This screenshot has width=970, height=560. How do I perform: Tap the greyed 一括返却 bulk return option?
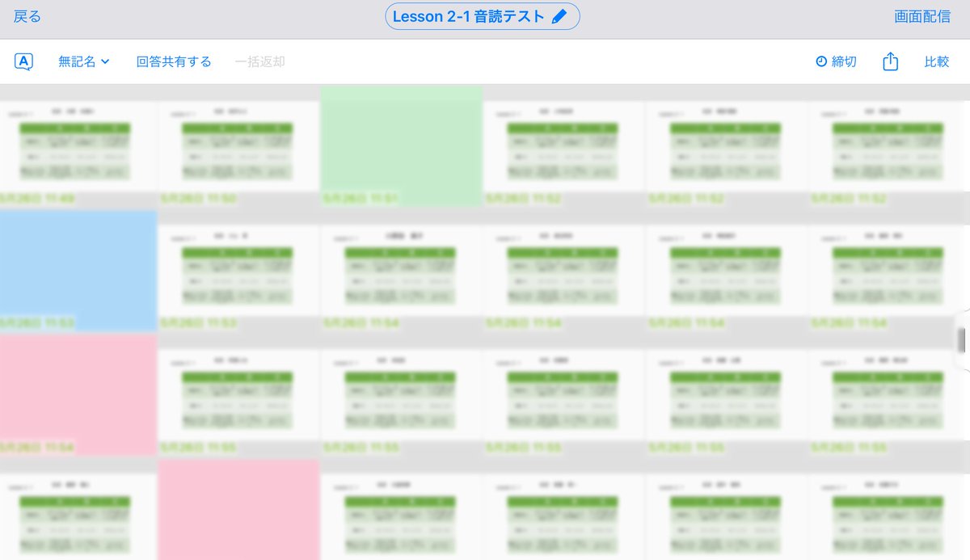(x=259, y=61)
